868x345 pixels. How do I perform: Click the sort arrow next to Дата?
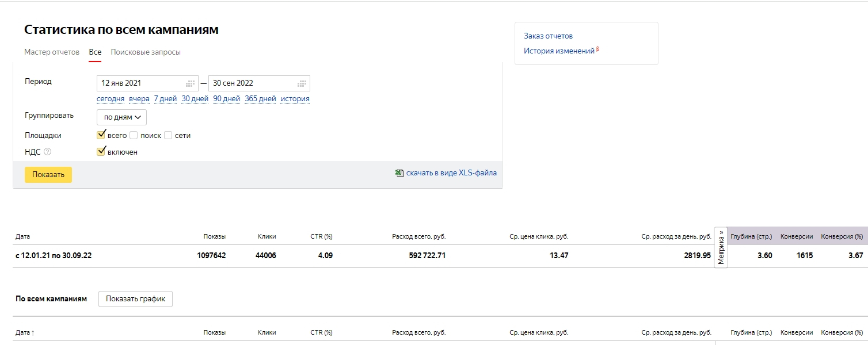[33, 333]
